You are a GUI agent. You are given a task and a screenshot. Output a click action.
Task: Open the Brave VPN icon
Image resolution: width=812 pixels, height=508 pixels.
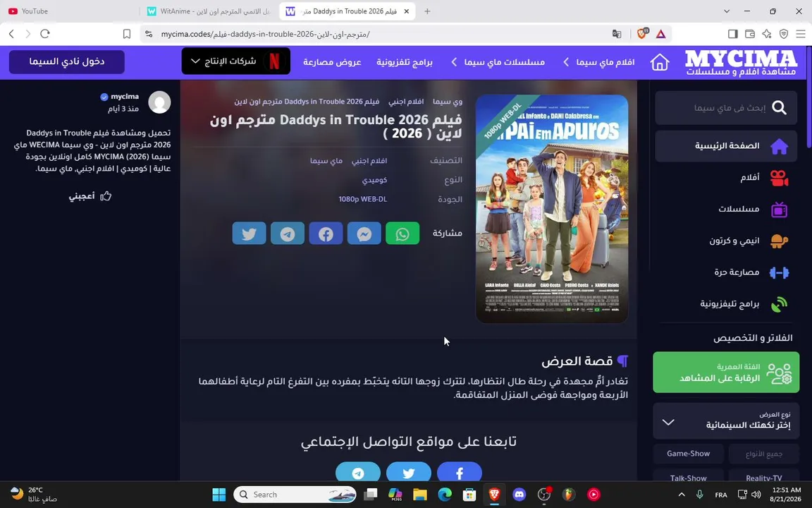pos(784,34)
